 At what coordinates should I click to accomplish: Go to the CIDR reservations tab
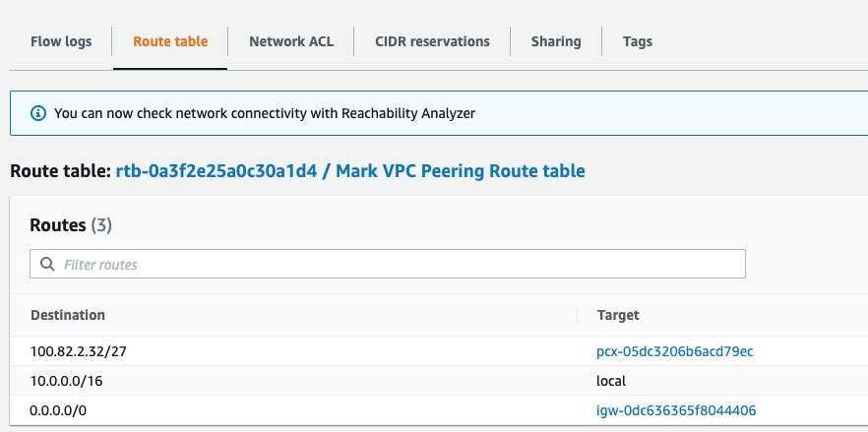pyautogui.click(x=432, y=41)
